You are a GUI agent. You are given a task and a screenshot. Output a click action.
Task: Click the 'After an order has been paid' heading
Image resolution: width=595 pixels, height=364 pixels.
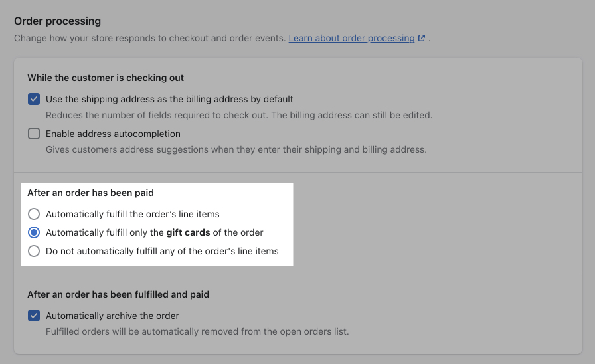point(90,193)
